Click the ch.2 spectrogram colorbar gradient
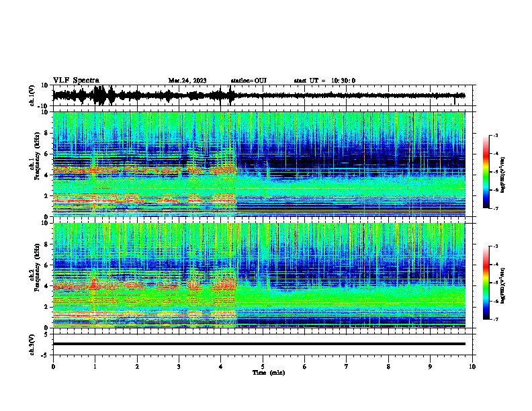Screen dimensions: 532x411 click(486, 283)
